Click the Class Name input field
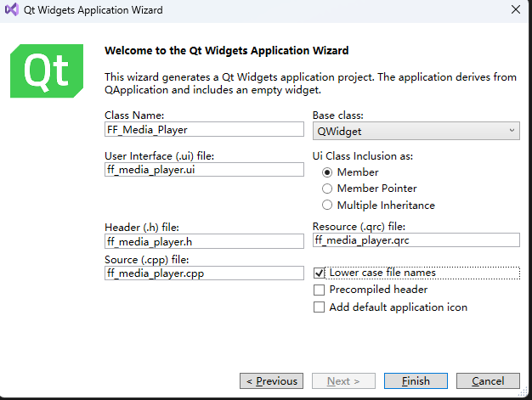The height and width of the screenshot is (400, 532). click(x=204, y=129)
